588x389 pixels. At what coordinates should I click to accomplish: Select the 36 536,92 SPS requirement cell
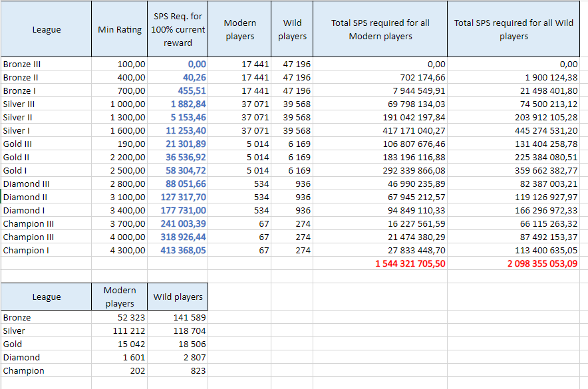pos(178,157)
